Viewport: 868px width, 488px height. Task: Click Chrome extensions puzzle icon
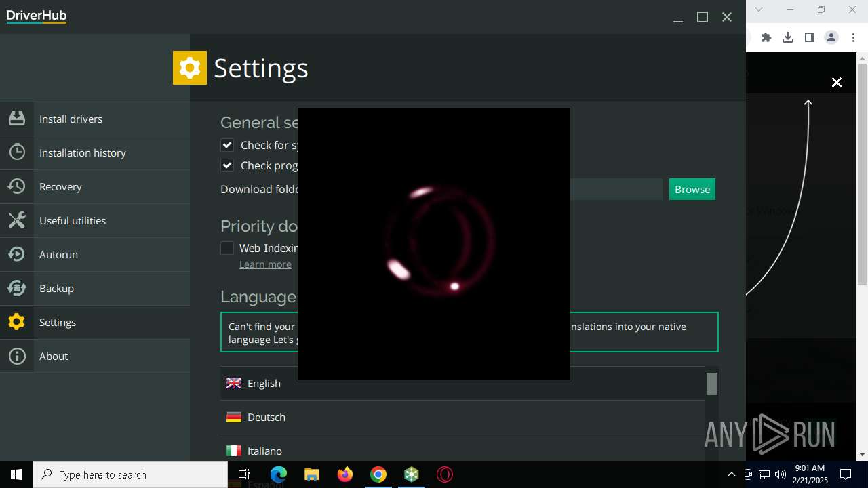(766, 37)
